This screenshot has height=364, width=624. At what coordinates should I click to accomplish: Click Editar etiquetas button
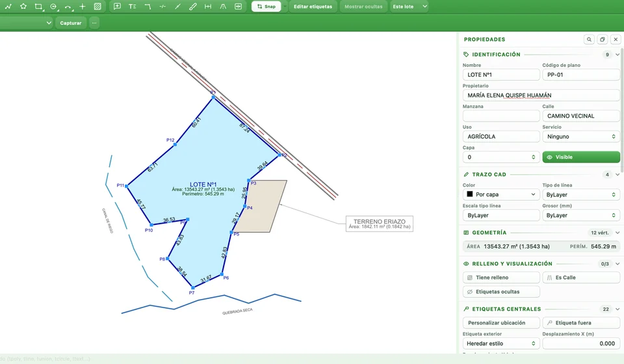click(x=313, y=6)
